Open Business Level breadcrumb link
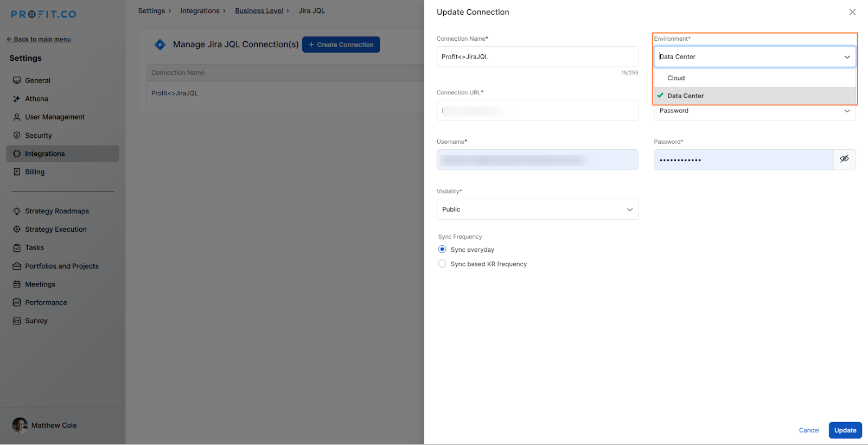Screen dimensions: 868x445 click(259, 11)
